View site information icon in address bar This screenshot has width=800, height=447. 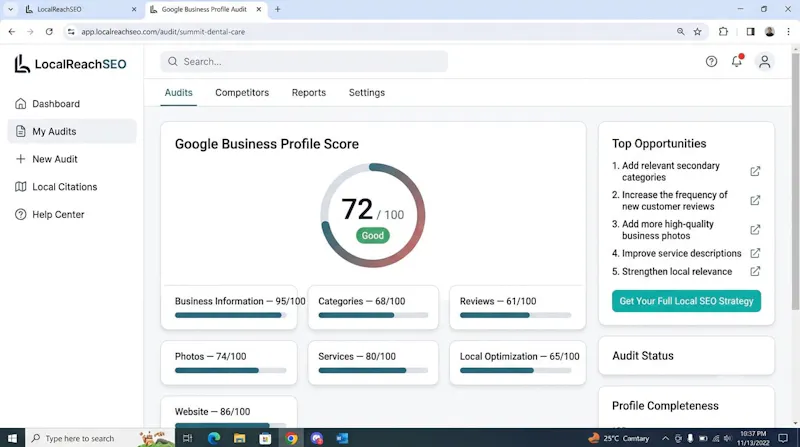tap(71, 32)
